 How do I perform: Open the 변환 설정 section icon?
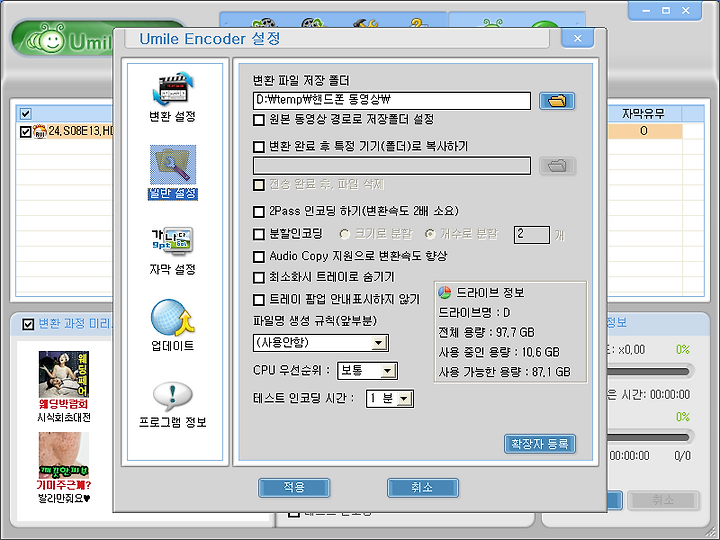(x=173, y=89)
